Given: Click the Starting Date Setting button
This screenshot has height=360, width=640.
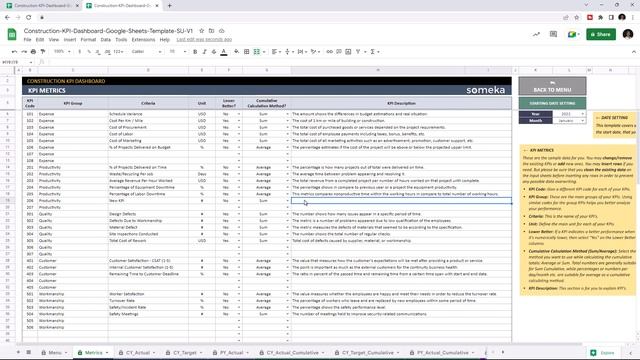Looking at the screenshot, I should pyautogui.click(x=552, y=103).
